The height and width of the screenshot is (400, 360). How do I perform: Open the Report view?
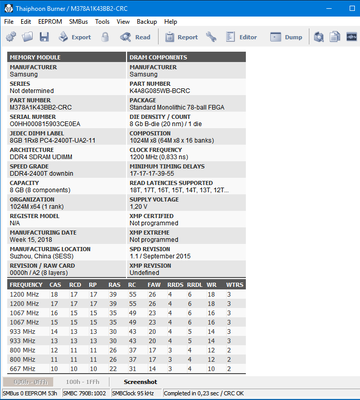coord(181,37)
